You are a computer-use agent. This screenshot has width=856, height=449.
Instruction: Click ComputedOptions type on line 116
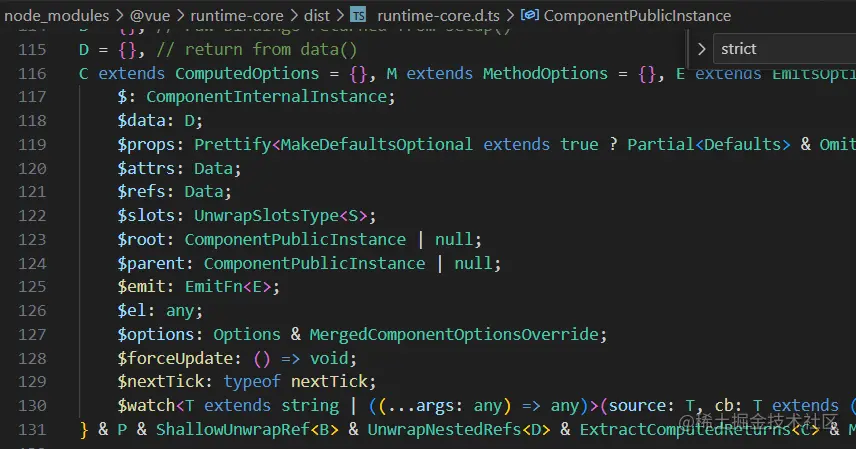[x=247, y=73]
